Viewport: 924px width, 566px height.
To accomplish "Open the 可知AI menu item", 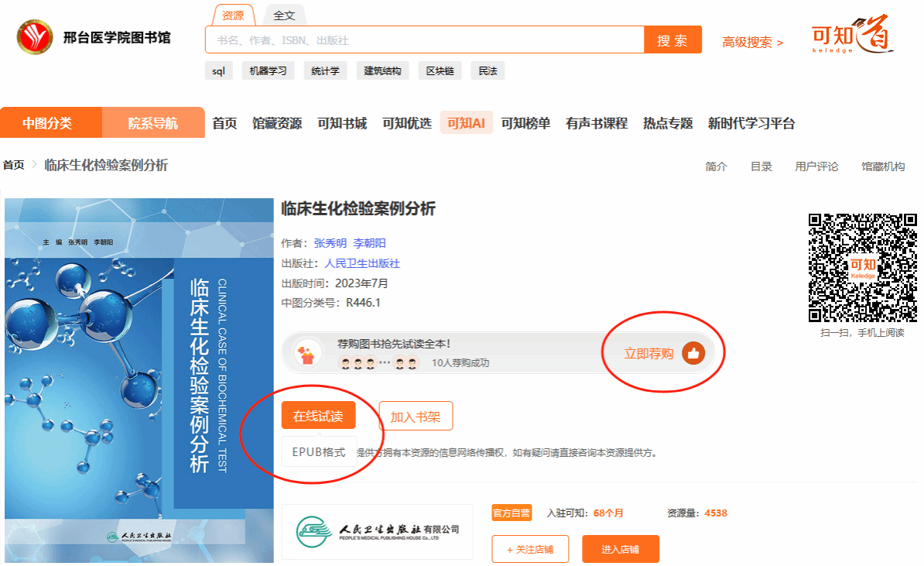I will 466,123.
